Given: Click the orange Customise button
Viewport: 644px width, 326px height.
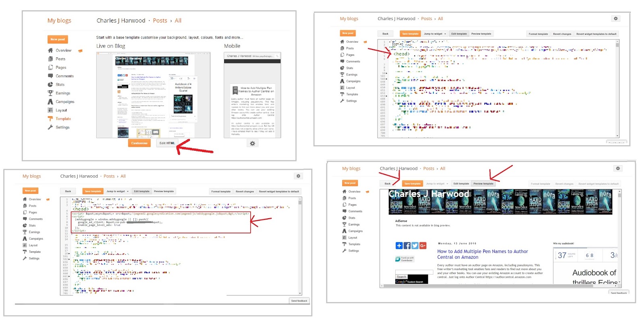Looking at the screenshot, I should (139, 143).
